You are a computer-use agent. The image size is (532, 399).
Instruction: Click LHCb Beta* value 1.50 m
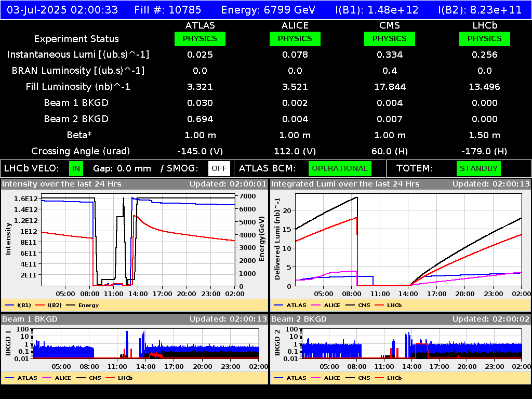(485, 135)
